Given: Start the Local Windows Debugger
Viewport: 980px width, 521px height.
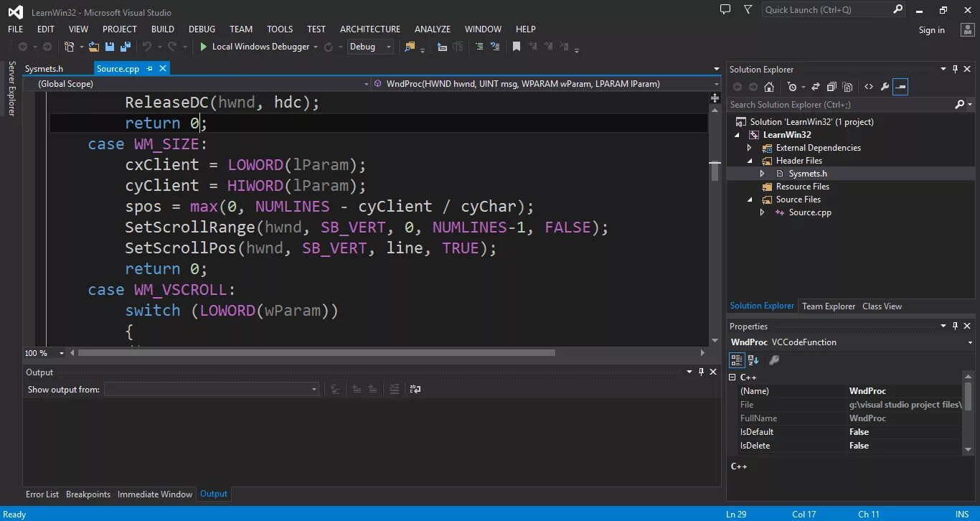Looking at the screenshot, I should 255,47.
